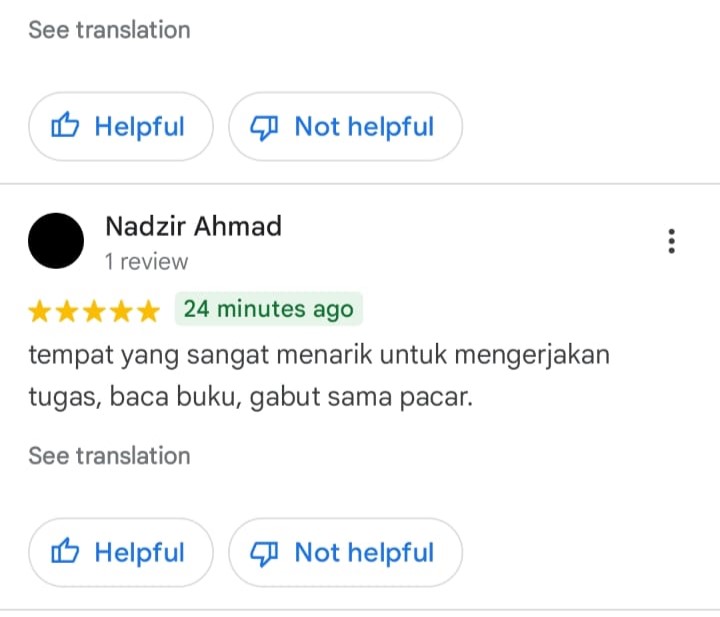Screen dimensions: 720x617
Task: Open the three-dot menu for Nadzir Ahmad's review
Action: coord(671,241)
